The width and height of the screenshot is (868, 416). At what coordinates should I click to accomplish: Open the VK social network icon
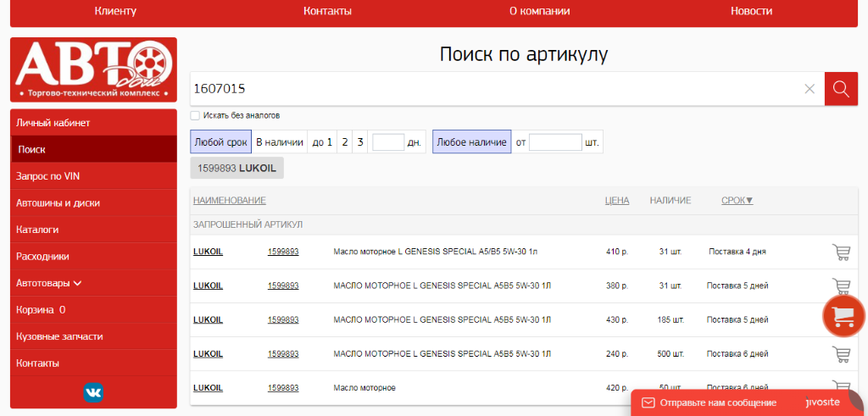93,392
